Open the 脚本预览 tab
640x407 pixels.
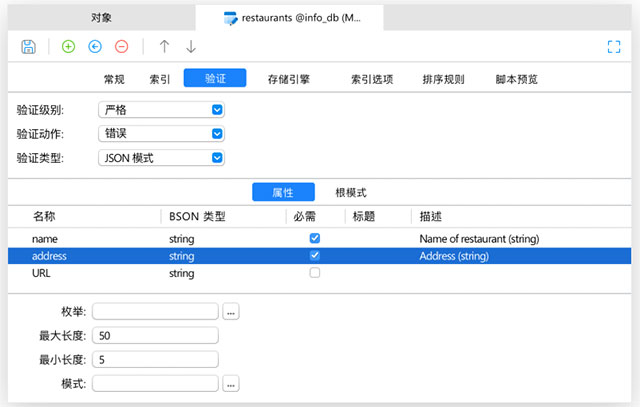tap(517, 79)
